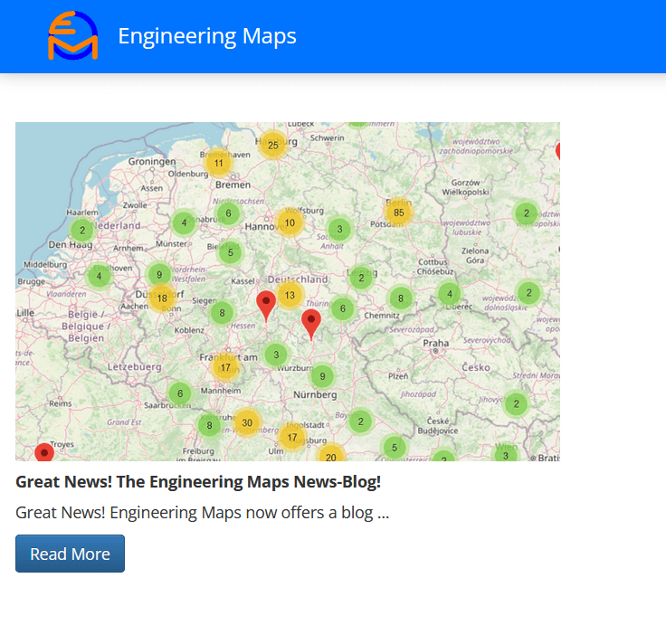Open the yellow 20 cluster marker
666x644 pixels.
coord(331,457)
